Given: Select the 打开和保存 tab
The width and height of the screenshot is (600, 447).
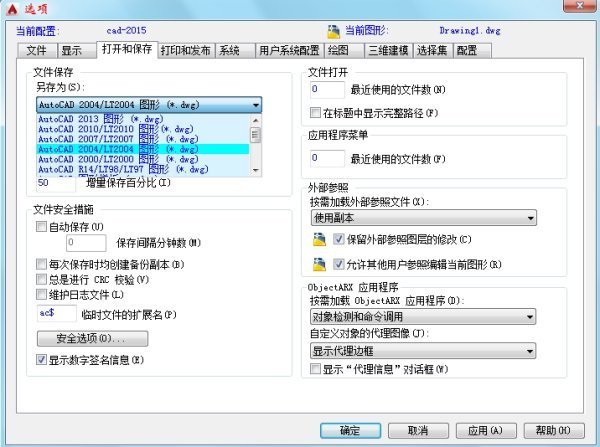Looking at the screenshot, I should [127, 50].
